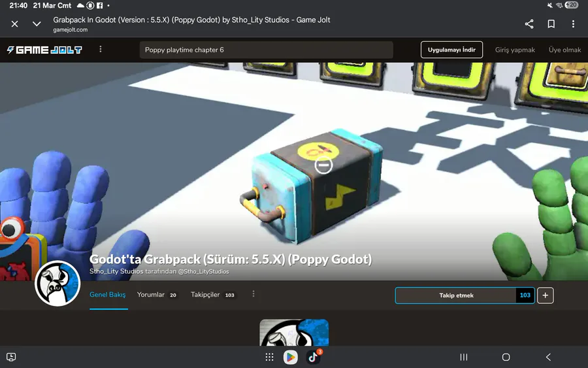This screenshot has width=588, height=368.
Task: Open the Giriş yapmak link
Action: coord(515,50)
